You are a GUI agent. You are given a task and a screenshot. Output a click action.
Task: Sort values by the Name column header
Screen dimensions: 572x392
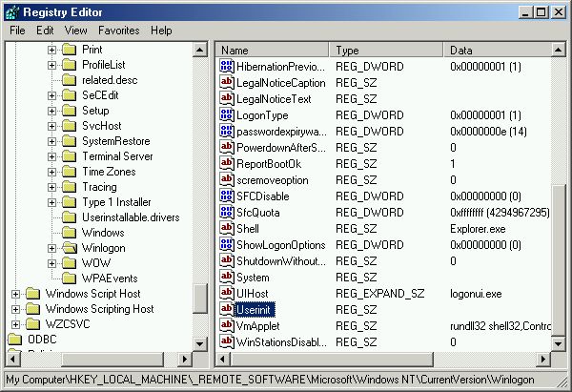[x=272, y=50]
